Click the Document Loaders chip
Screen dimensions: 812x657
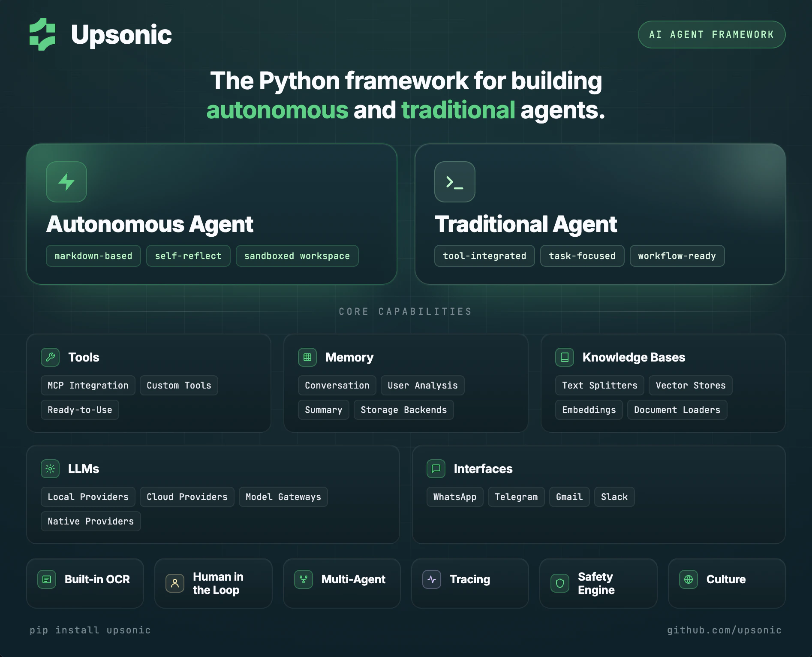coord(677,410)
